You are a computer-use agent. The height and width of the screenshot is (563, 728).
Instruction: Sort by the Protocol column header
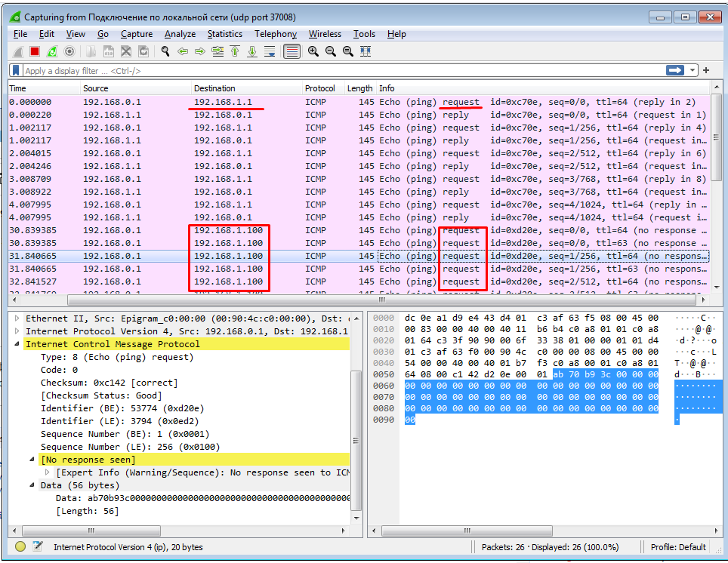pos(324,88)
